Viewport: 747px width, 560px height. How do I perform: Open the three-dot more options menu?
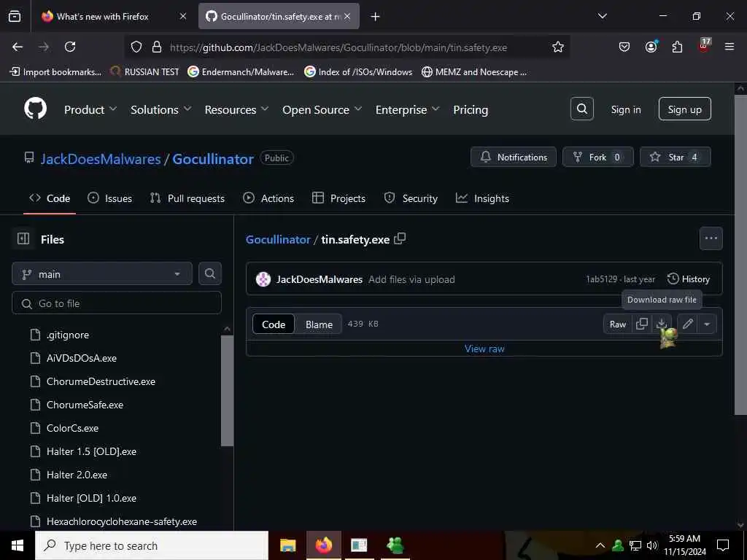tap(711, 238)
